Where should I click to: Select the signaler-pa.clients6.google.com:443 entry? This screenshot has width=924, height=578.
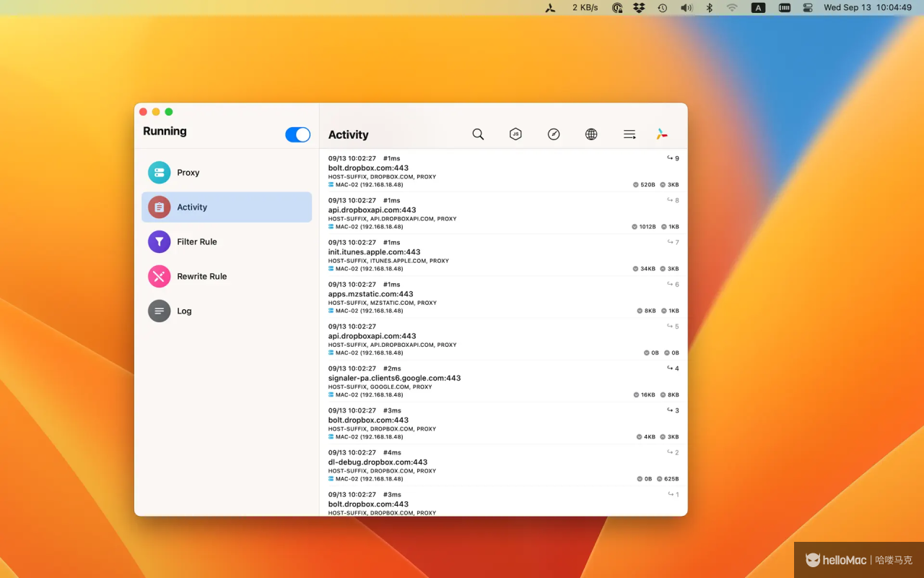click(503, 381)
